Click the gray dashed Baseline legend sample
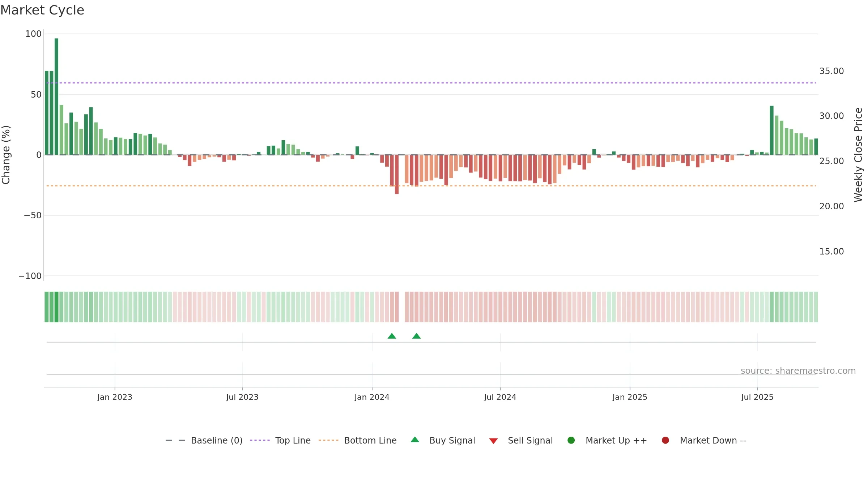The width and height of the screenshot is (868, 488). pyautogui.click(x=175, y=440)
